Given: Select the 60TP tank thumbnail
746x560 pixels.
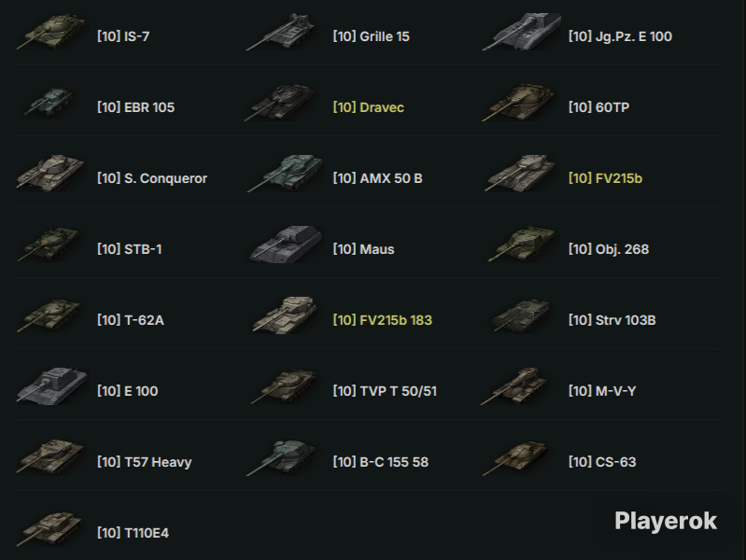Looking at the screenshot, I should point(518,103).
